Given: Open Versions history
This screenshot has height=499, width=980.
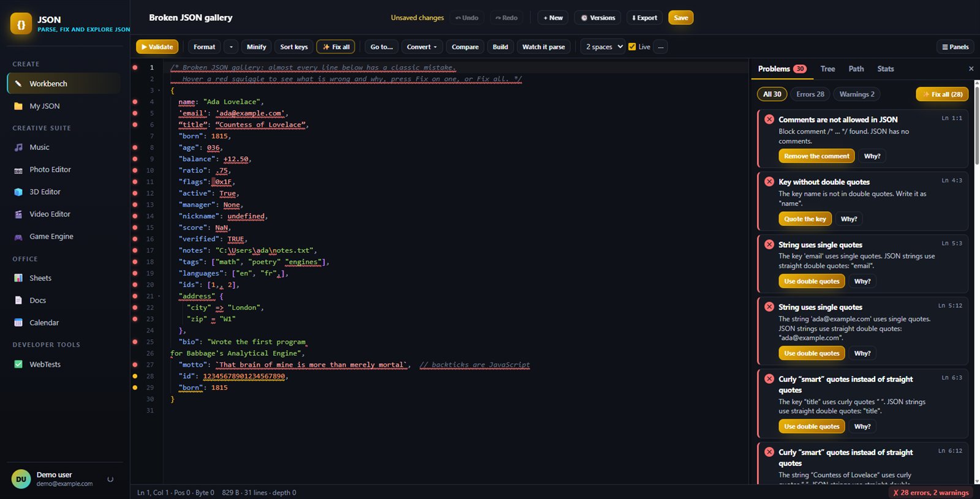Looking at the screenshot, I should tap(598, 18).
